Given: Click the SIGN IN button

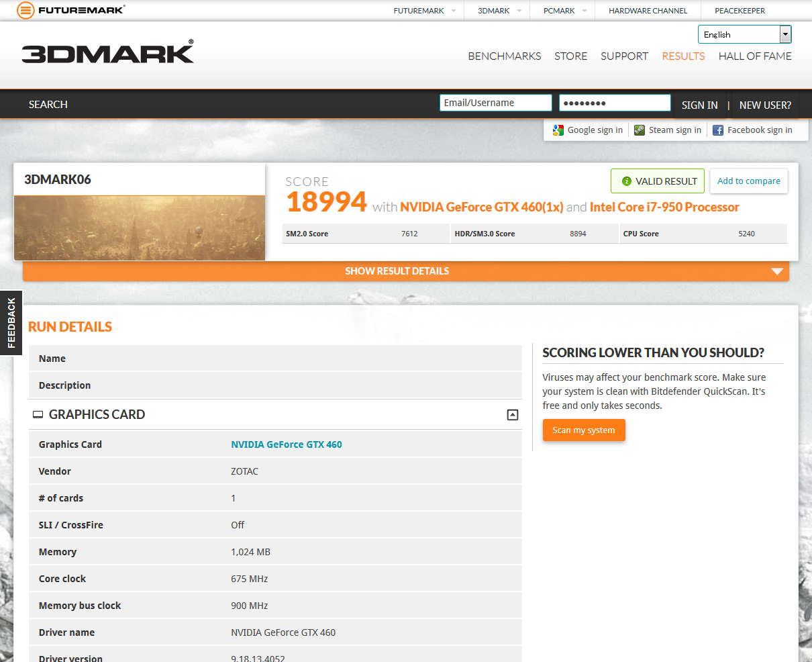Looking at the screenshot, I should (700, 105).
